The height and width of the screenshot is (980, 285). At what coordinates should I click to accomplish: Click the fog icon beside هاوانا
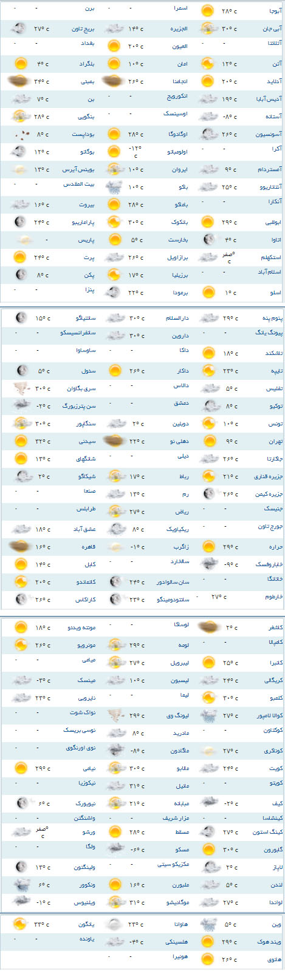(114, 925)
